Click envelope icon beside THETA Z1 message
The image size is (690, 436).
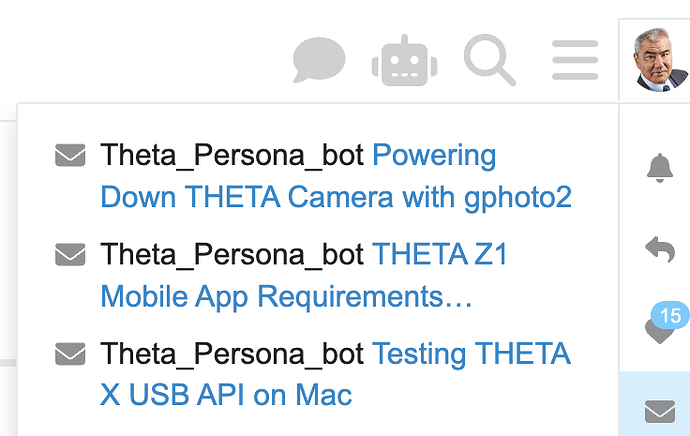[x=70, y=254]
